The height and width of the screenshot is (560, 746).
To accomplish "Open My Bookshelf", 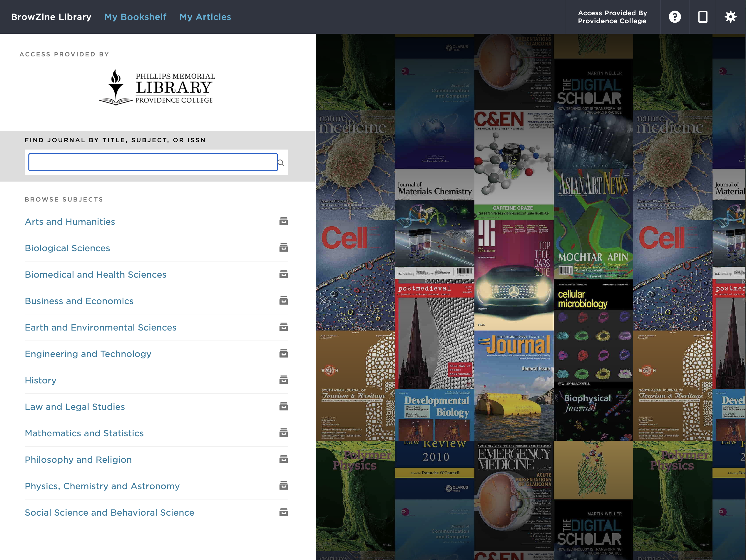I will (135, 17).
